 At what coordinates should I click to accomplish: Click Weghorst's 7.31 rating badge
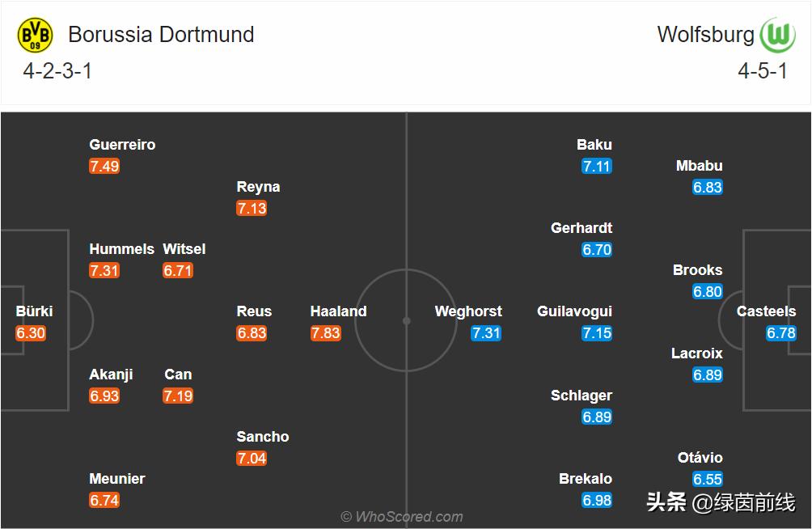pyautogui.click(x=486, y=333)
